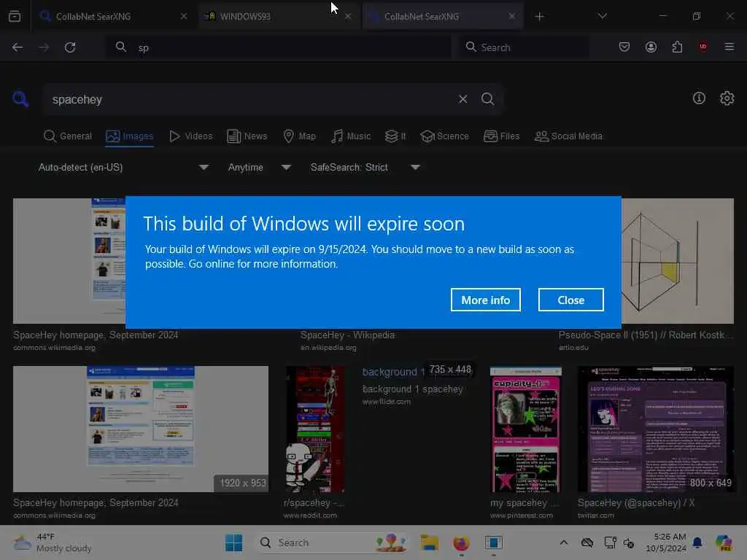Image resolution: width=747 pixels, height=560 pixels.
Task: Select the Map search category
Action: click(299, 136)
